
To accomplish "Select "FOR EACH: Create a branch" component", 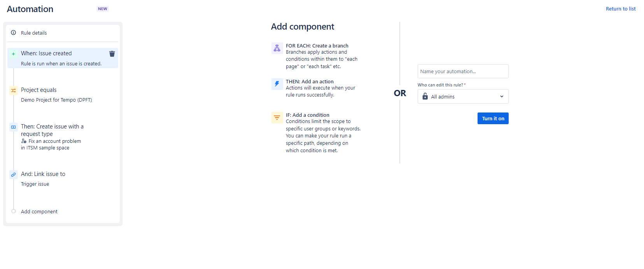I will tap(317, 46).
